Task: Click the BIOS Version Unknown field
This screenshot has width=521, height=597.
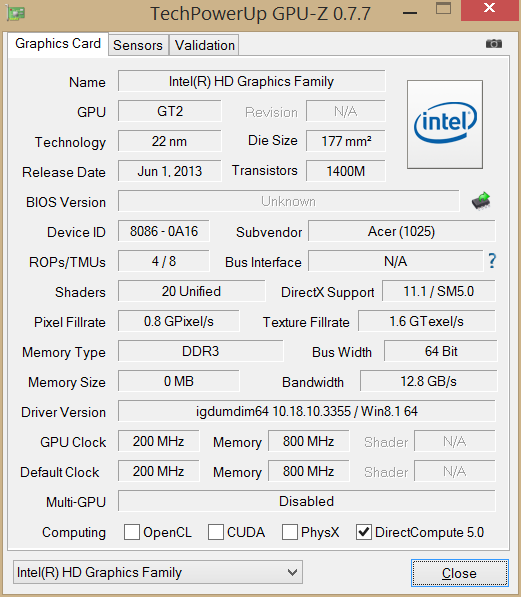Action: click(x=288, y=201)
